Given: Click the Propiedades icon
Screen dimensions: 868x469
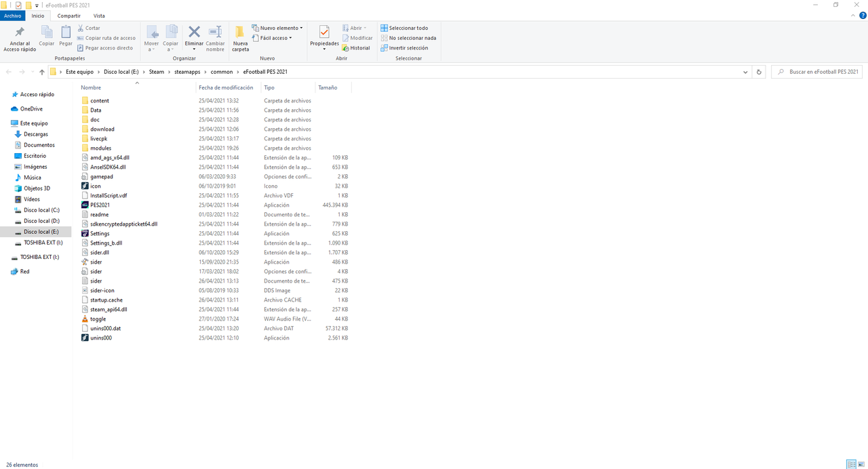Looking at the screenshot, I should click(x=324, y=31).
